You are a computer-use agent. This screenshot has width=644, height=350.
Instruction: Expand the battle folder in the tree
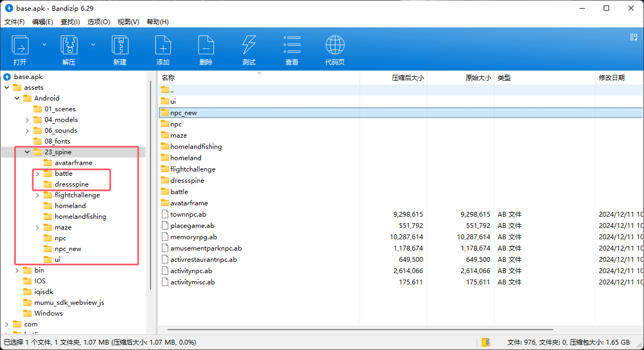[x=38, y=174]
